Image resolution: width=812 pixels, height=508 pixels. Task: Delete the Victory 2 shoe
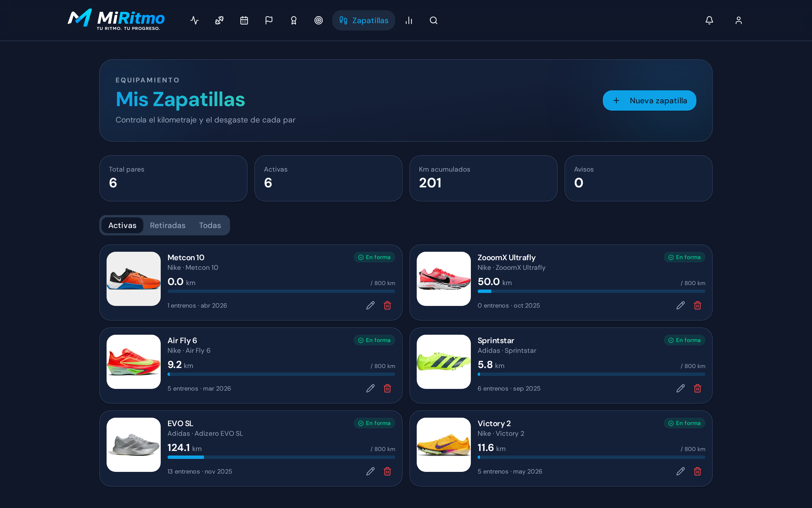pos(698,471)
